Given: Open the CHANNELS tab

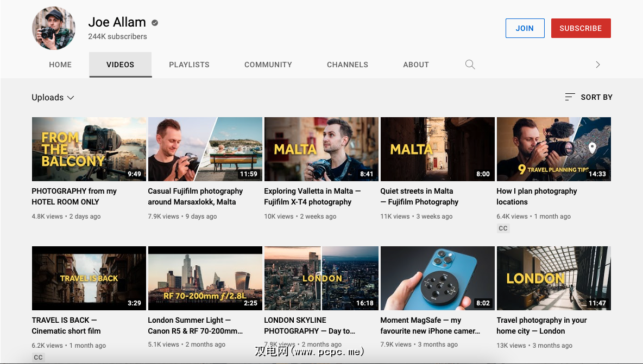Looking at the screenshot, I should (348, 65).
